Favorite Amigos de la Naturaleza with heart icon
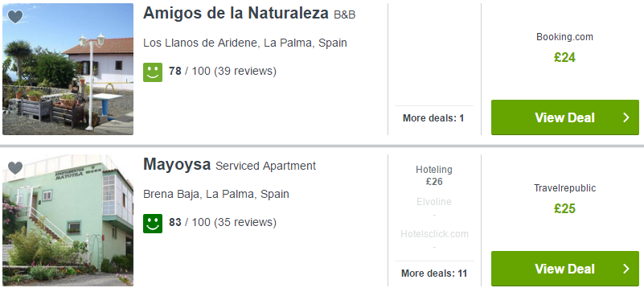 (x=15, y=17)
